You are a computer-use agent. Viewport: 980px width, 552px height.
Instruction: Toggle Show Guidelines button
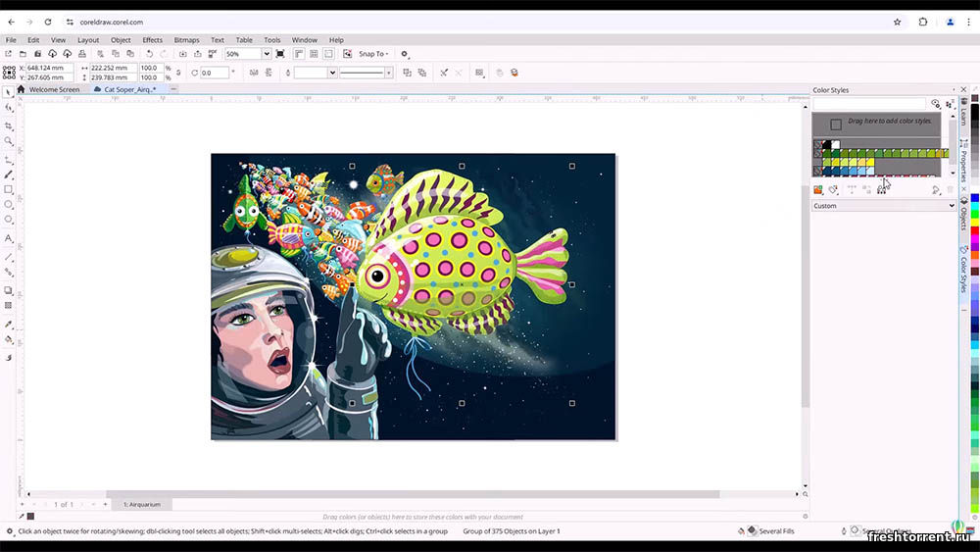[328, 54]
